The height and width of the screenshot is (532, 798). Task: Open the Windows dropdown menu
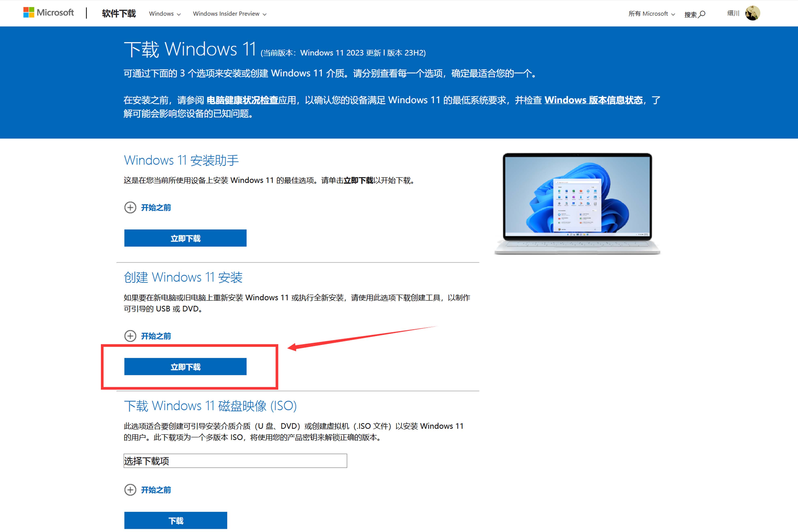(x=165, y=14)
